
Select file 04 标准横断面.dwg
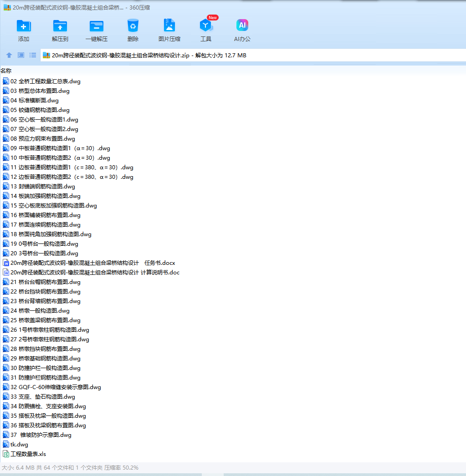click(x=31, y=101)
